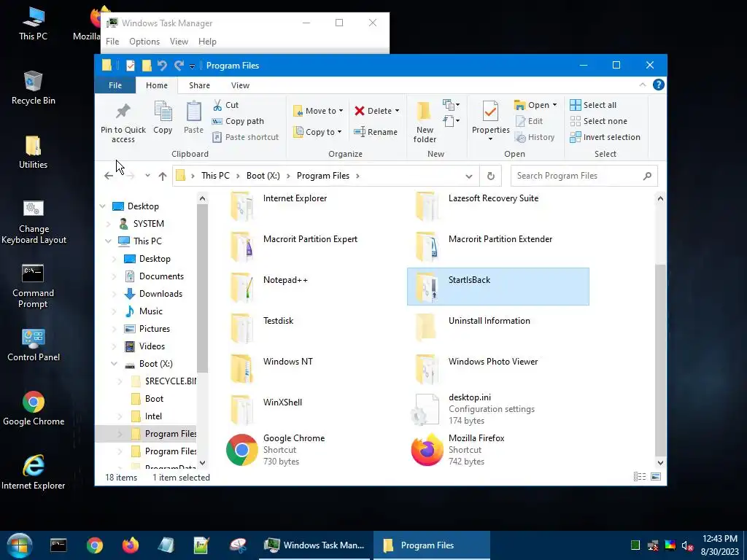Cut the selected item
The image size is (747, 560).
[x=226, y=105]
